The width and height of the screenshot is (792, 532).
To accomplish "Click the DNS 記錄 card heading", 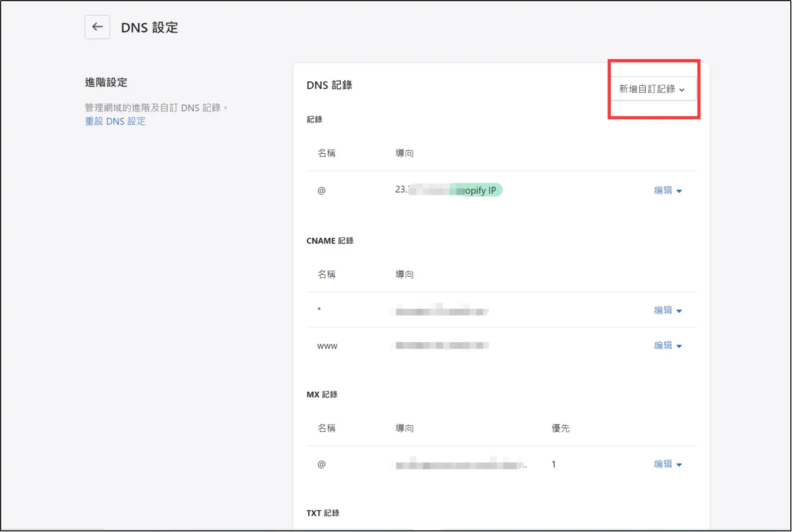I will click(x=329, y=85).
